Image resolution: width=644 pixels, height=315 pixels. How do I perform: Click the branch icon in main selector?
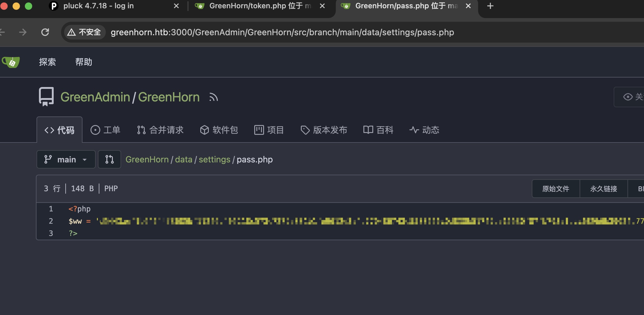(48, 159)
